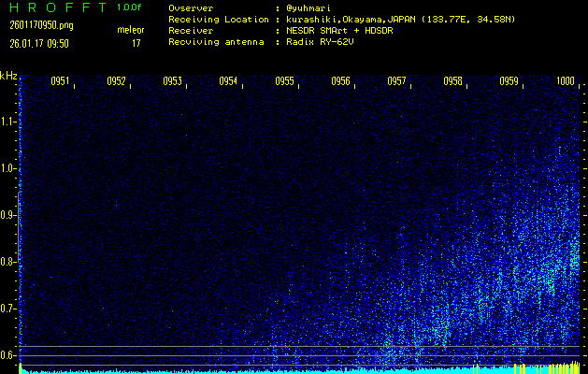Click the Receiving Location label
Screen dimensions: 588x374
pyautogui.click(x=219, y=20)
